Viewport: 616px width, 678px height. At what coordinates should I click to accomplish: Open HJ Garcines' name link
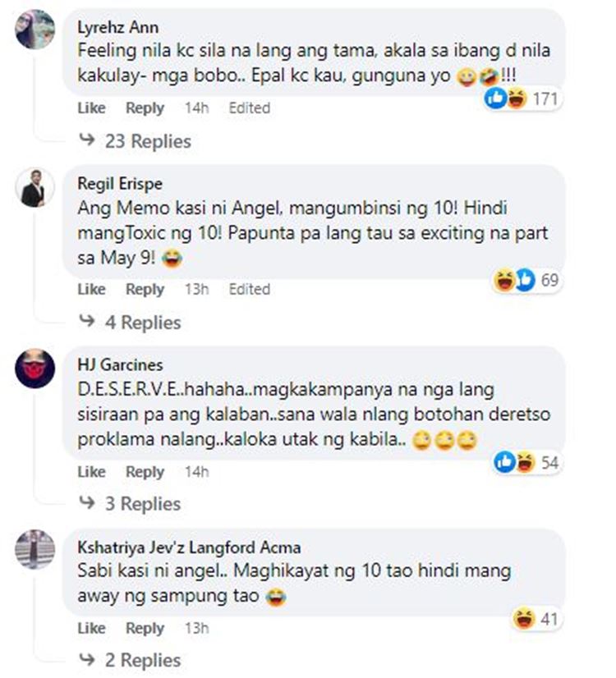click(120, 364)
